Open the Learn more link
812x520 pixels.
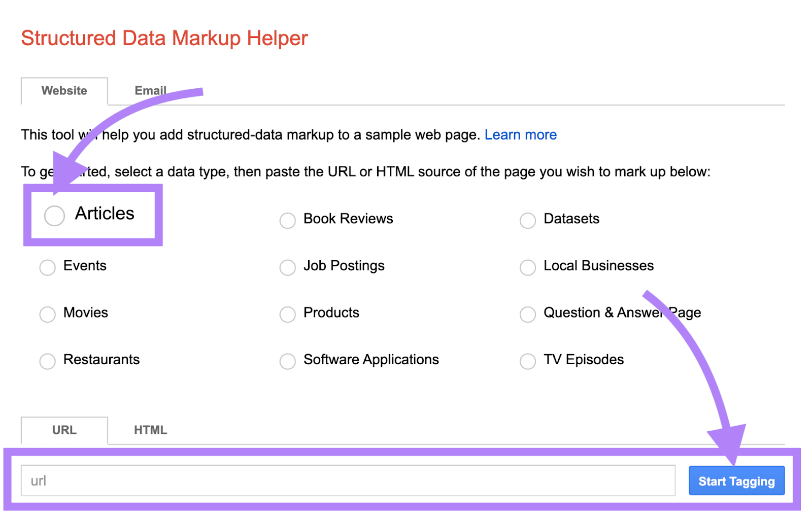[x=521, y=134]
